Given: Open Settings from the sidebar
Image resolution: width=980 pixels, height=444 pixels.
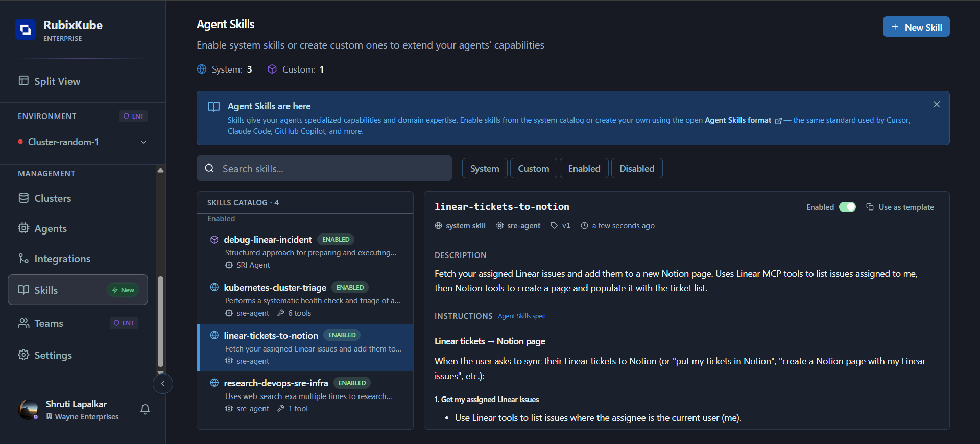Looking at the screenshot, I should click(53, 355).
